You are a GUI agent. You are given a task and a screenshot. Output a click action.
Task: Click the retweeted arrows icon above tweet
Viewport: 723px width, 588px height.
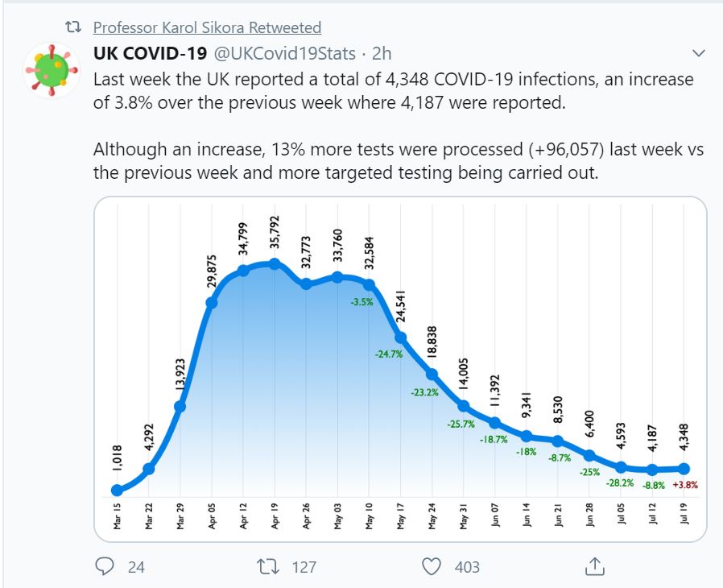[73, 28]
